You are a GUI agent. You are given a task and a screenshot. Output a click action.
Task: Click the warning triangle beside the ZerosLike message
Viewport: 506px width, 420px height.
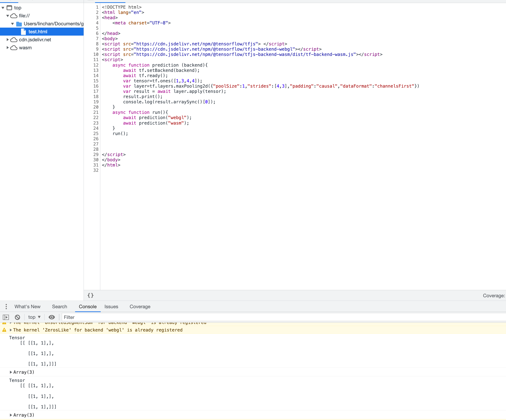coord(4,330)
